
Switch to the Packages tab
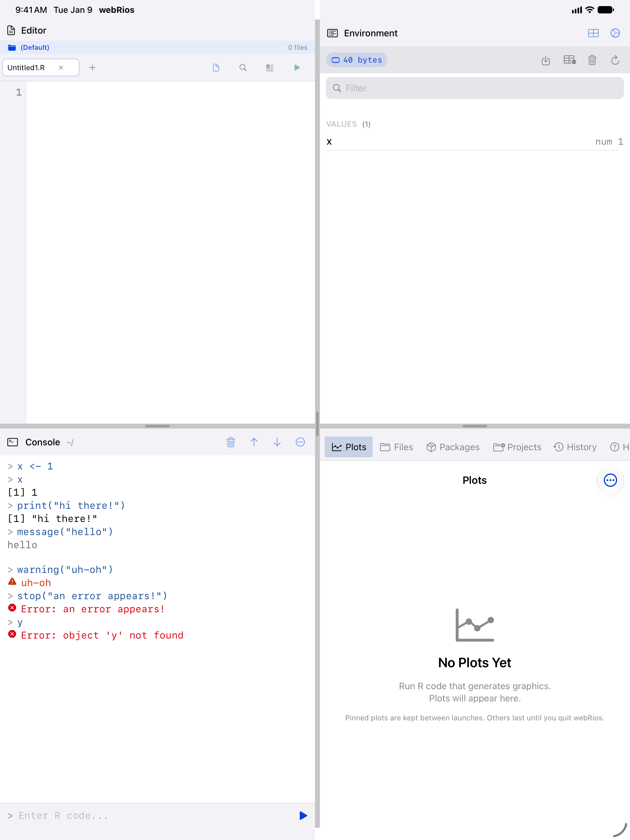453,447
